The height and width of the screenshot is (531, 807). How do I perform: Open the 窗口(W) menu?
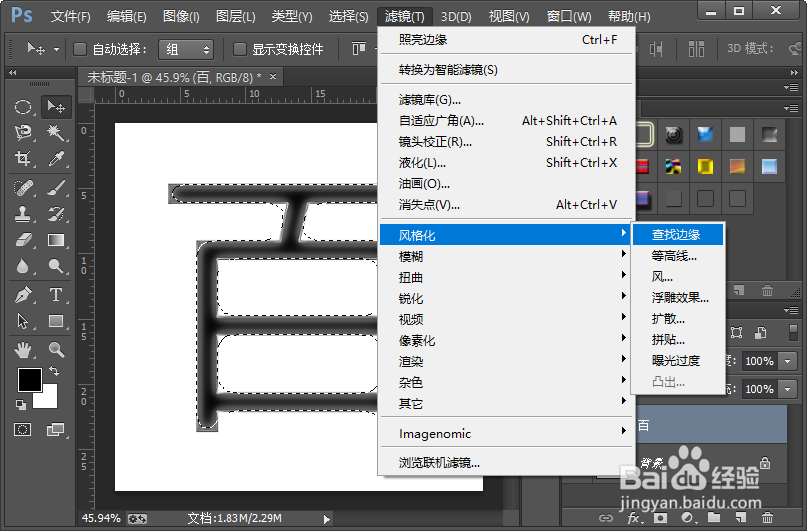(x=569, y=16)
